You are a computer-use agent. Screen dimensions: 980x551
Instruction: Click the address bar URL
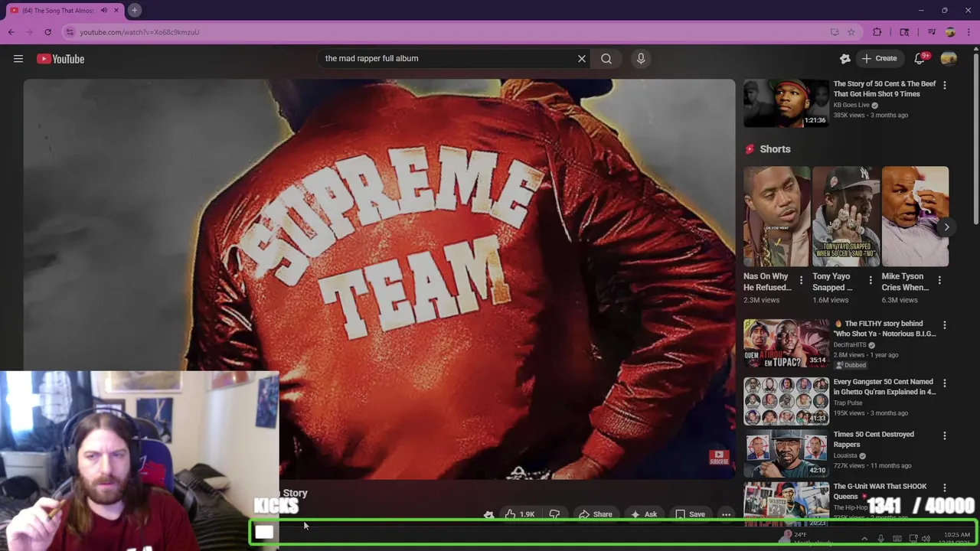[x=139, y=32]
